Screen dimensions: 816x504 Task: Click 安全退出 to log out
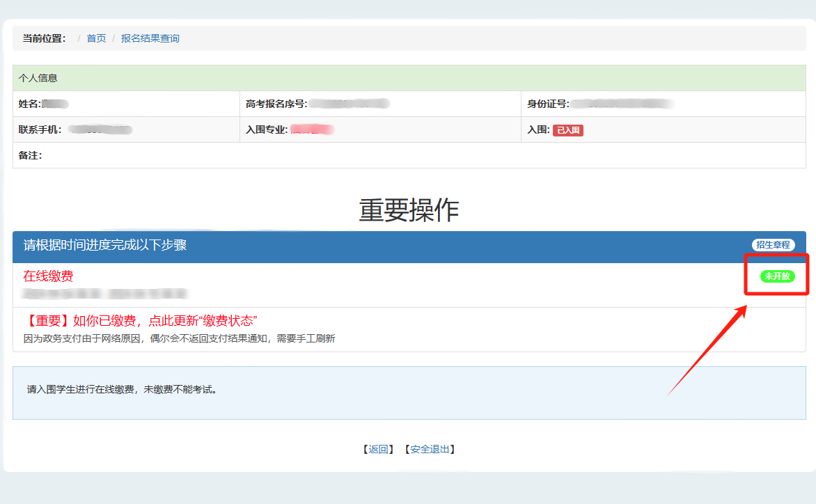[430, 450]
